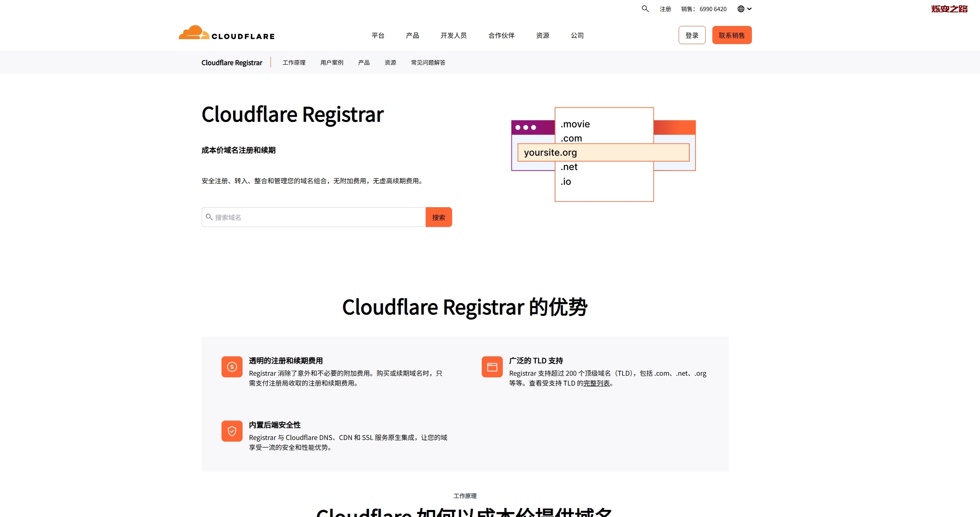Click the 登录 login button

[692, 35]
